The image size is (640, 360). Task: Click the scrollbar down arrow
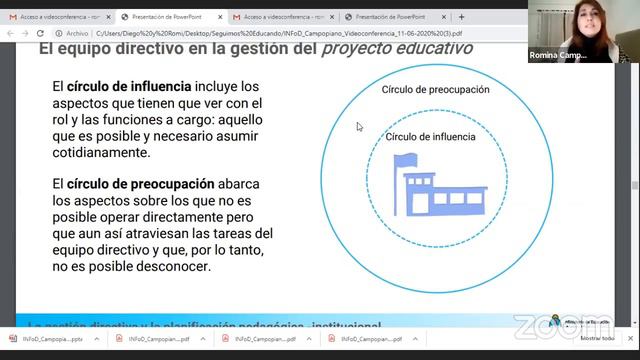(635, 323)
